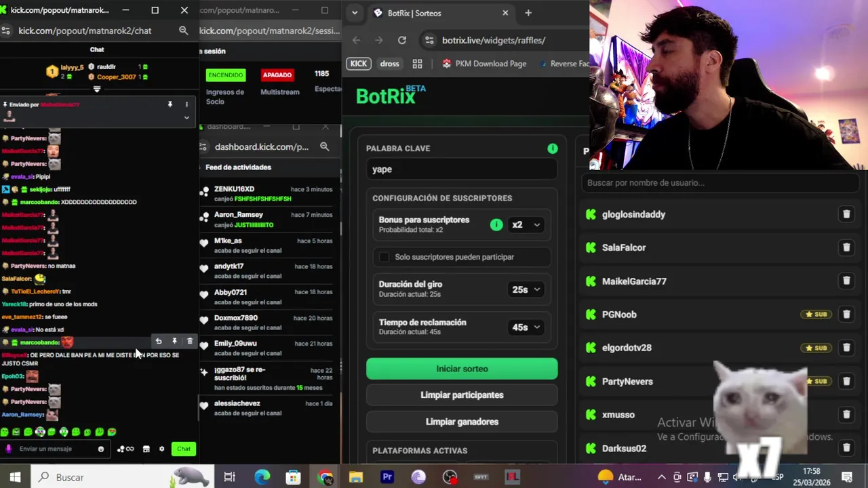Viewport: 868px width, 488px height.
Task: Remove xmusso using the trash icon
Action: [x=846, y=414]
